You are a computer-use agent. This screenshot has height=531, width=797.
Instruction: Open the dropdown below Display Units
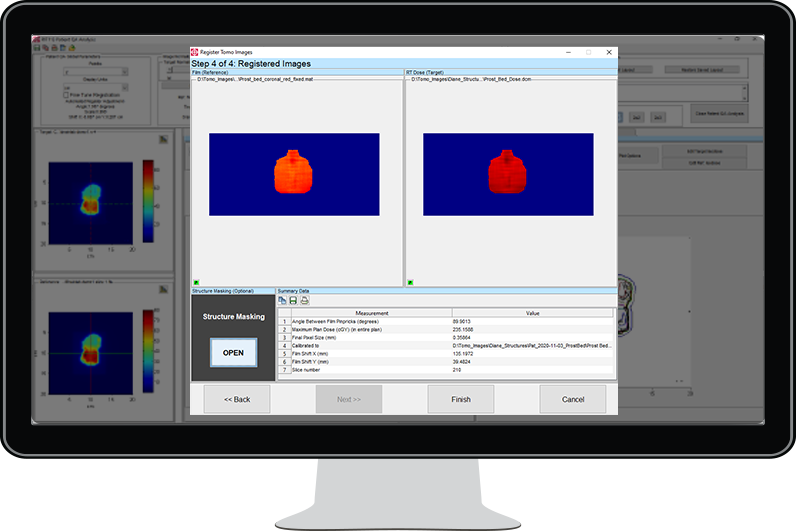click(x=96, y=86)
